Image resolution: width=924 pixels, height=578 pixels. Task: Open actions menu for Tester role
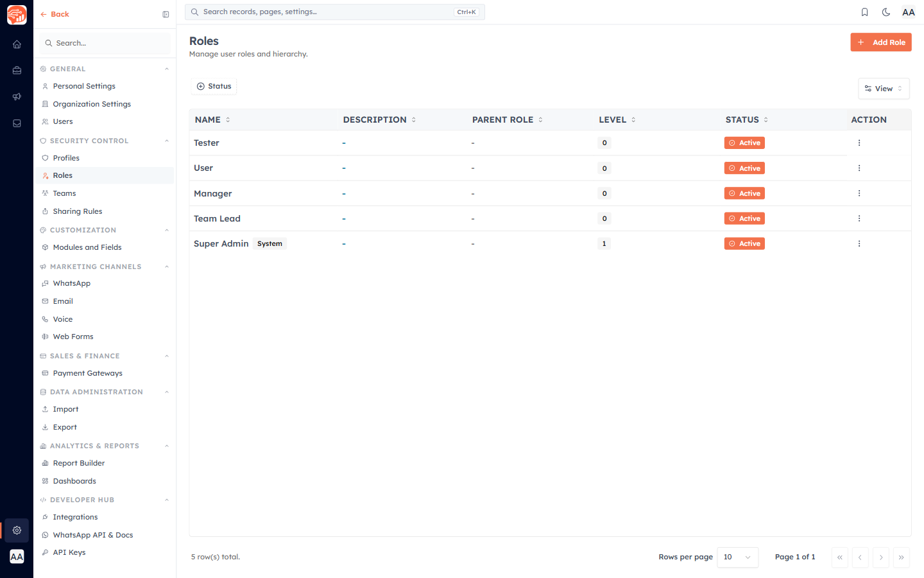click(859, 143)
